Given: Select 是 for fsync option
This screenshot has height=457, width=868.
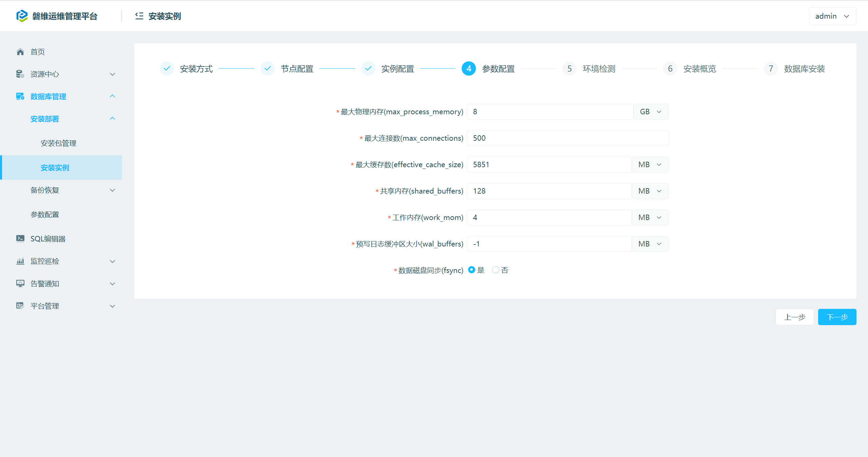Looking at the screenshot, I should [x=471, y=270].
